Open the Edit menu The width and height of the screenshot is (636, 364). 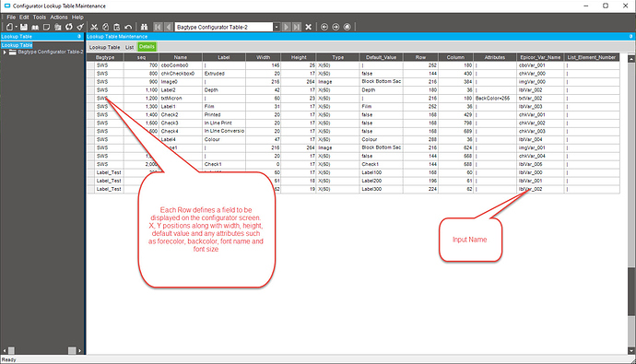point(24,17)
